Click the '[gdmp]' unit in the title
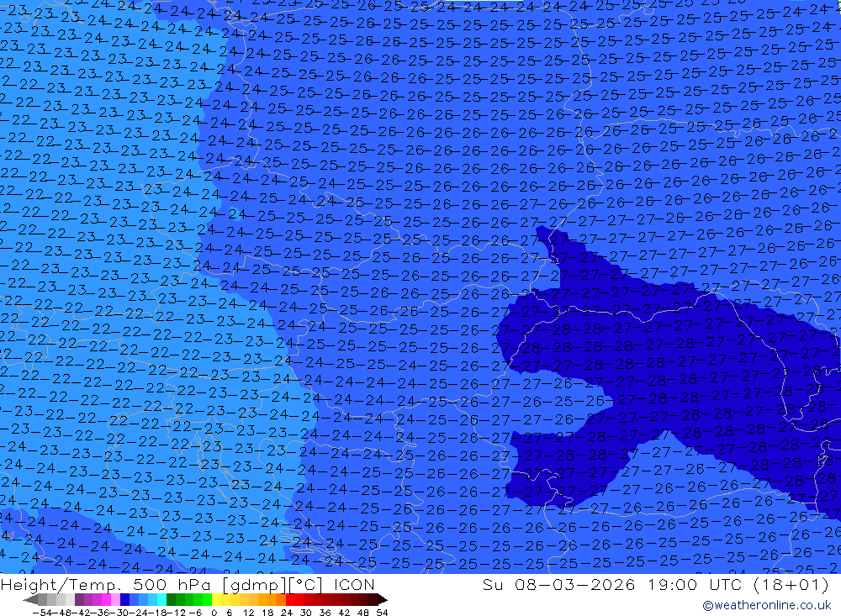 (x=254, y=585)
